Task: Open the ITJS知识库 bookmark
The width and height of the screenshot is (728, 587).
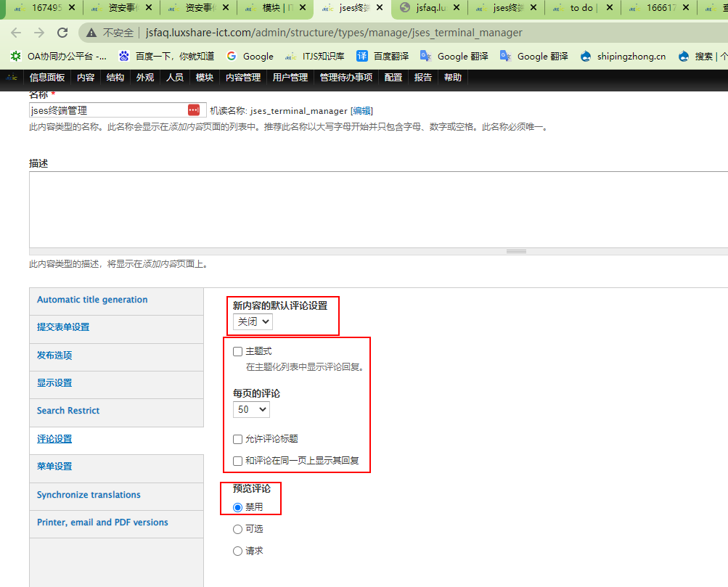Action: (315, 56)
